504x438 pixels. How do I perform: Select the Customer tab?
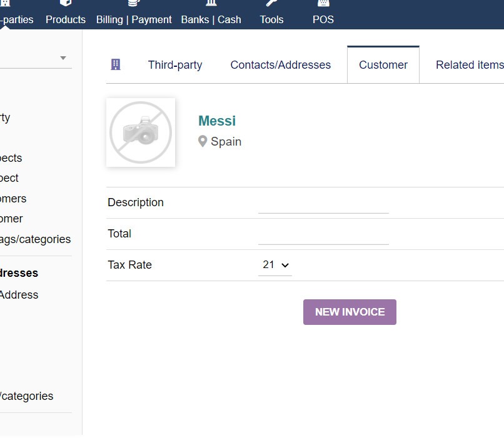[x=383, y=65]
